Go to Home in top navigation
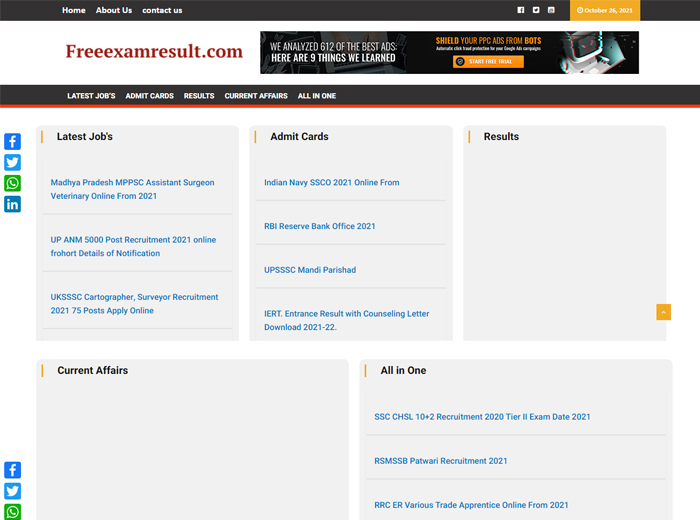 [74, 10]
